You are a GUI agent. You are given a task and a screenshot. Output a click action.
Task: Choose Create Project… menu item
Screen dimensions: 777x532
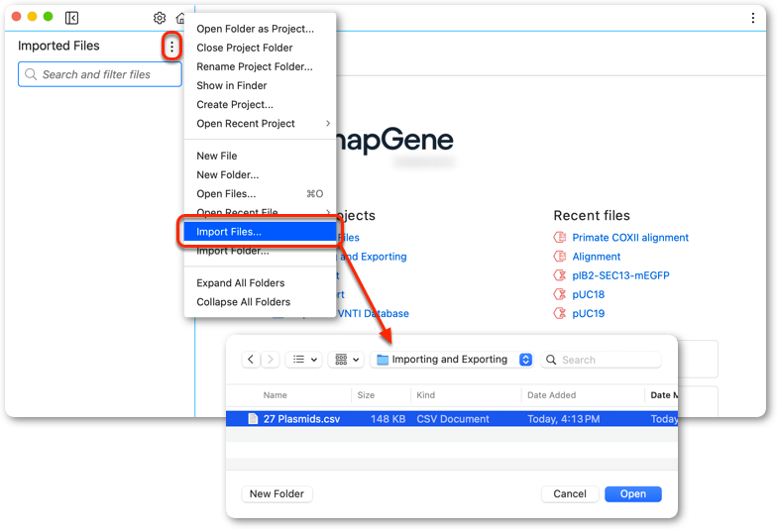point(260,105)
